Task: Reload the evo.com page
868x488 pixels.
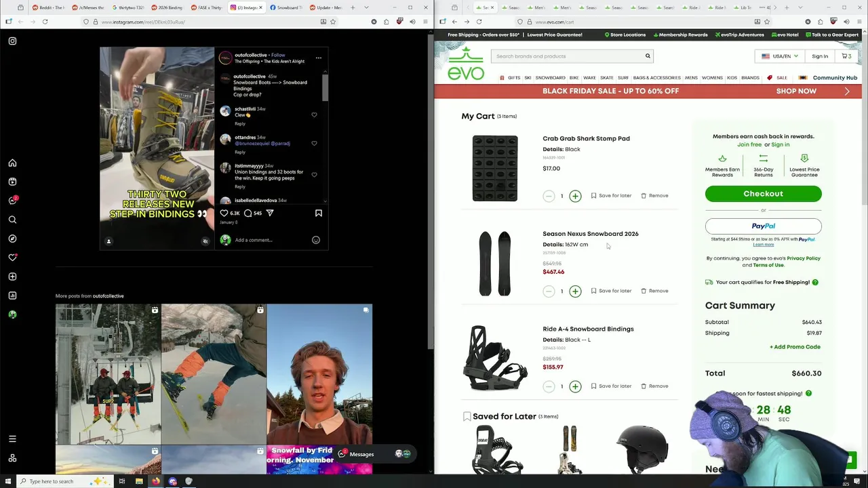Action: 479,22
